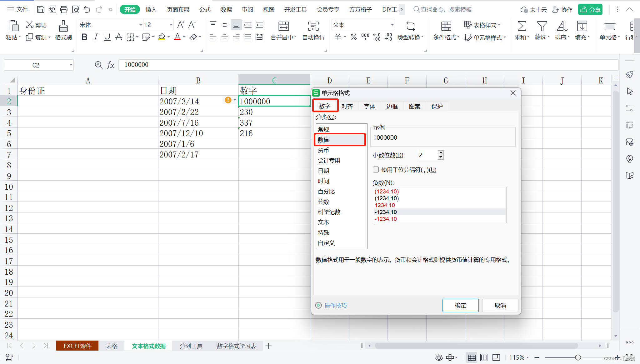640x364 pixels.
Task: Switch to the 对齐 tab in dialog
Action: click(347, 106)
